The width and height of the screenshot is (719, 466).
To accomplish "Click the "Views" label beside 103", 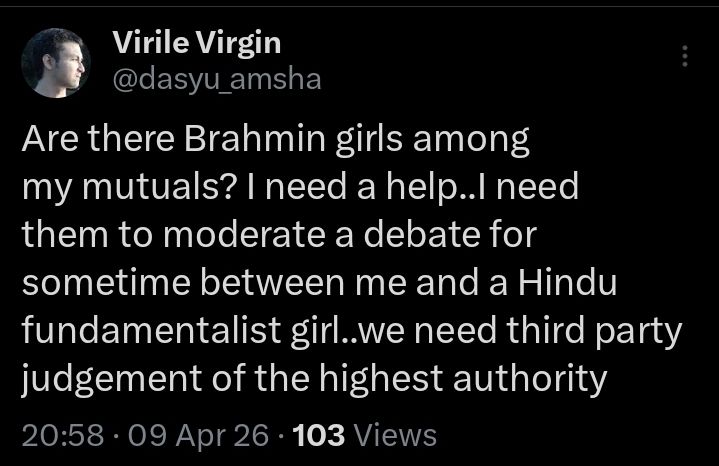I will (x=395, y=435).
